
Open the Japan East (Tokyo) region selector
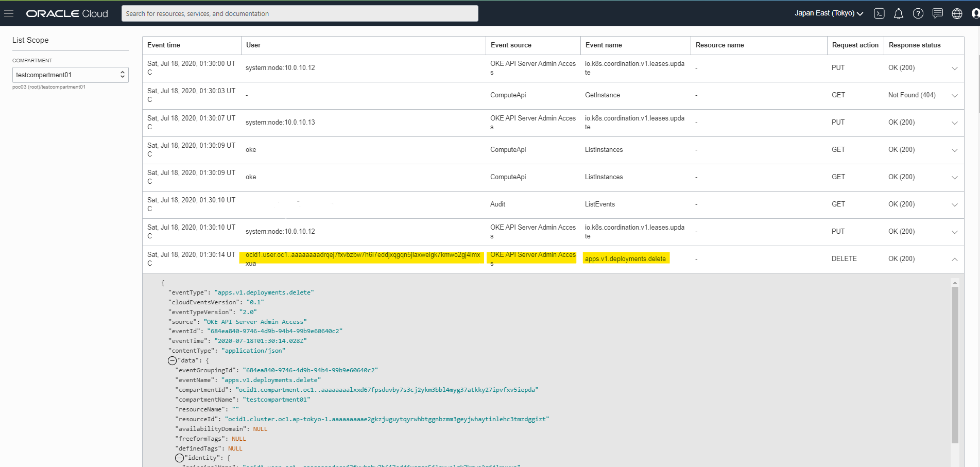coord(829,13)
